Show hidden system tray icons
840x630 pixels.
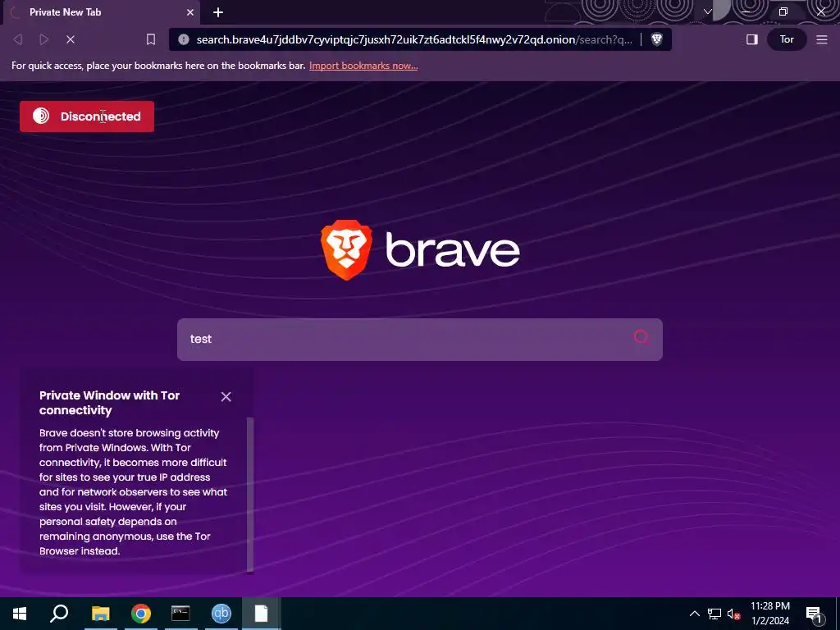coord(694,614)
